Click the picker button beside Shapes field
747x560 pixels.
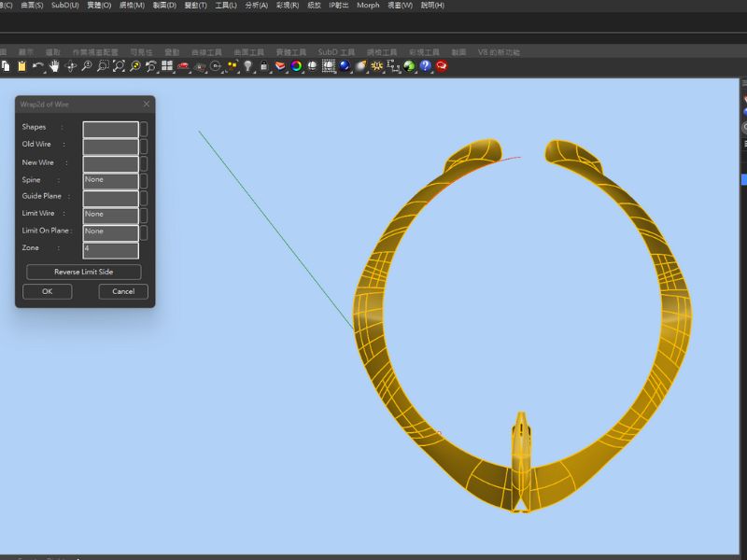tap(144, 129)
